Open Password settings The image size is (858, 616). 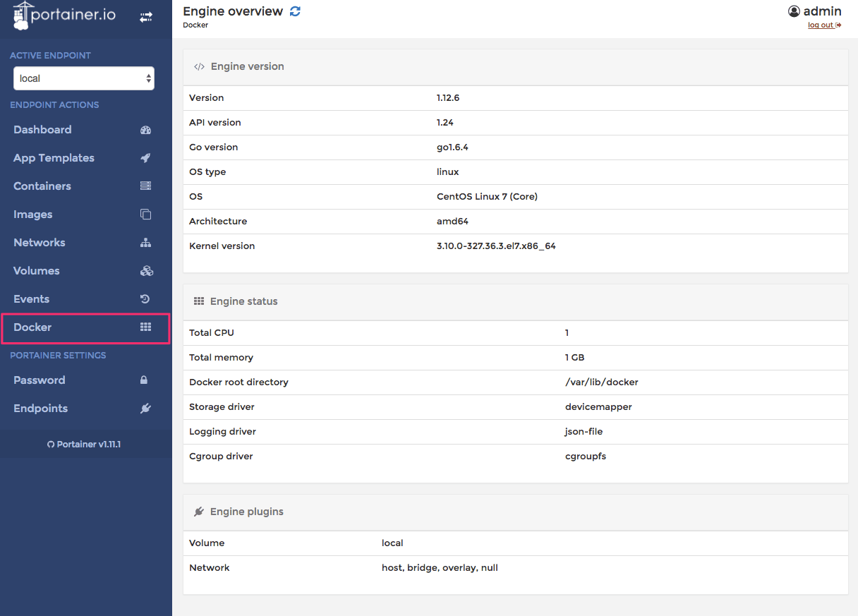86,380
